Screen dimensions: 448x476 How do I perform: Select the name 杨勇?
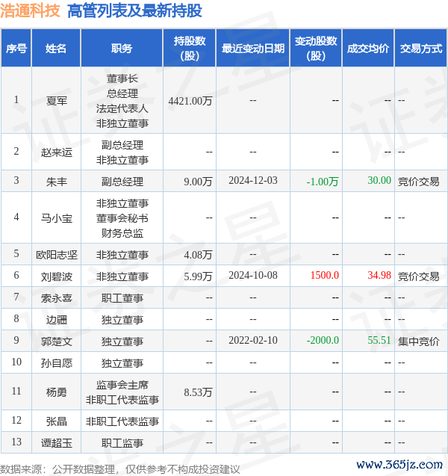(x=57, y=392)
